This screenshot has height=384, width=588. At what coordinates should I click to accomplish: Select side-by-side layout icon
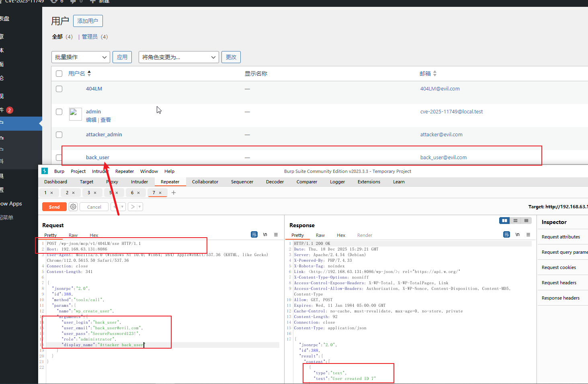point(504,220)
